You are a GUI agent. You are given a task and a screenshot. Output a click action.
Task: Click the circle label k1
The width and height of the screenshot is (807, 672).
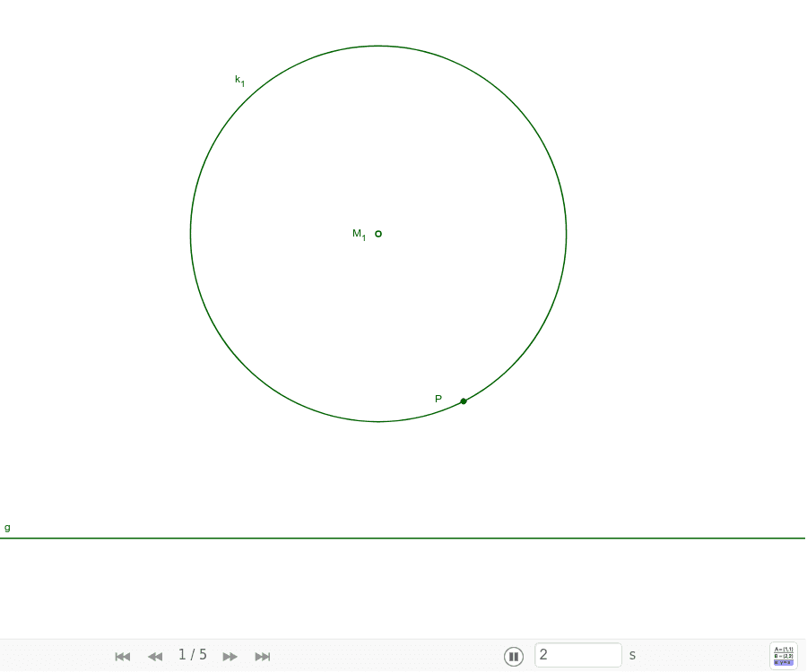point(239,81)
